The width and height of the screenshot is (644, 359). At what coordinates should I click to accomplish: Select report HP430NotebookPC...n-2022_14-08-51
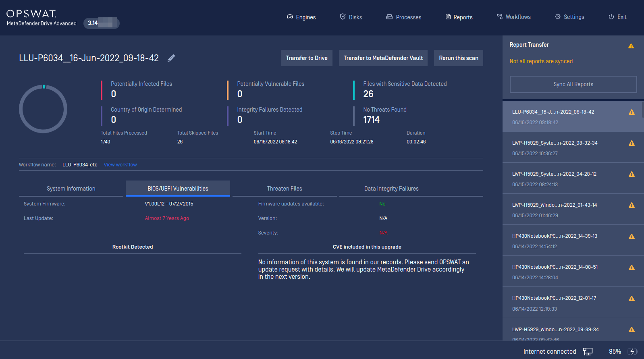point(572,272)
